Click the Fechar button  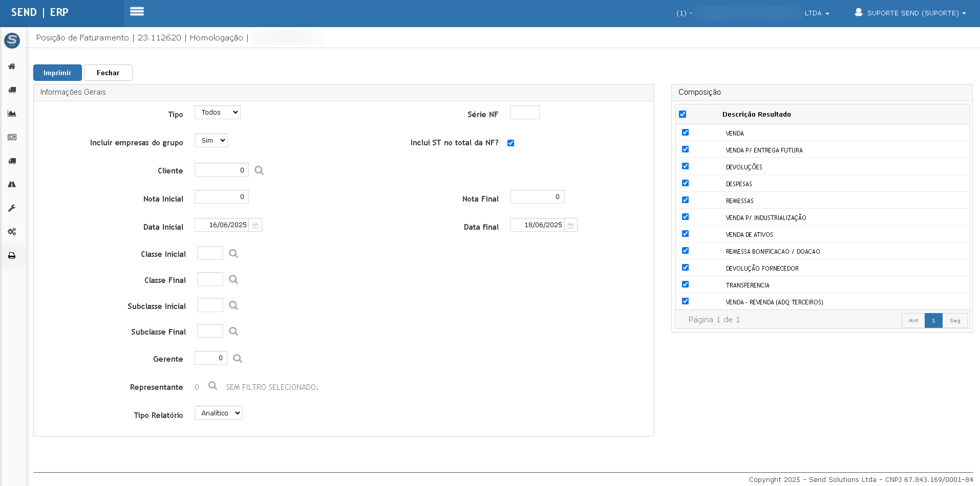tap(108, 73)
